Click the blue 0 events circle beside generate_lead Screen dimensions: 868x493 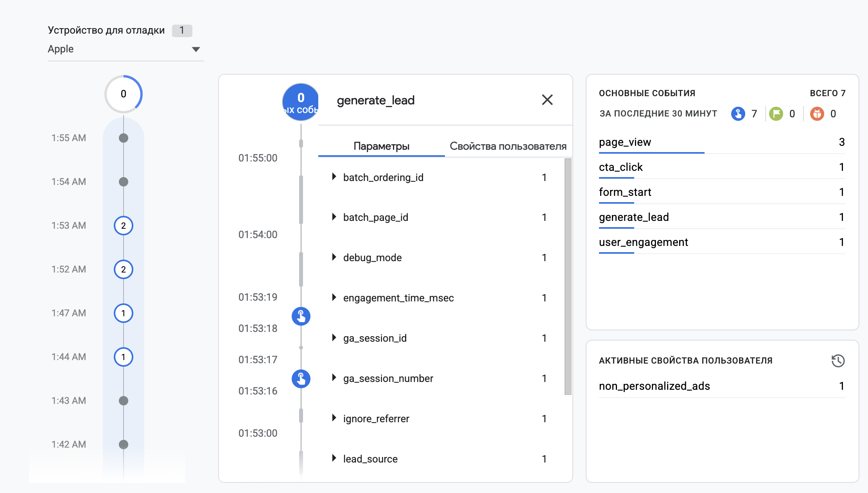pos(300,102)
